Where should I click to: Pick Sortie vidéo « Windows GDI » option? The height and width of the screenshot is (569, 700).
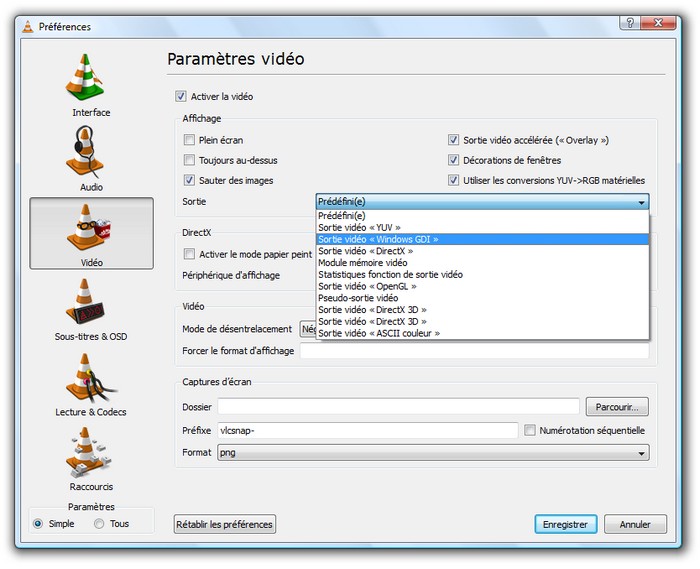(378, 240)
